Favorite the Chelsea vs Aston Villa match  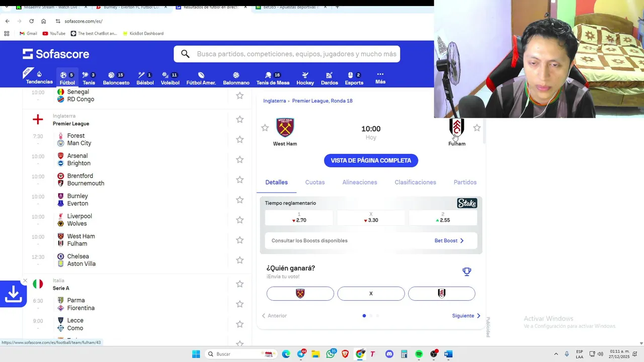click(x=240, y=260)
